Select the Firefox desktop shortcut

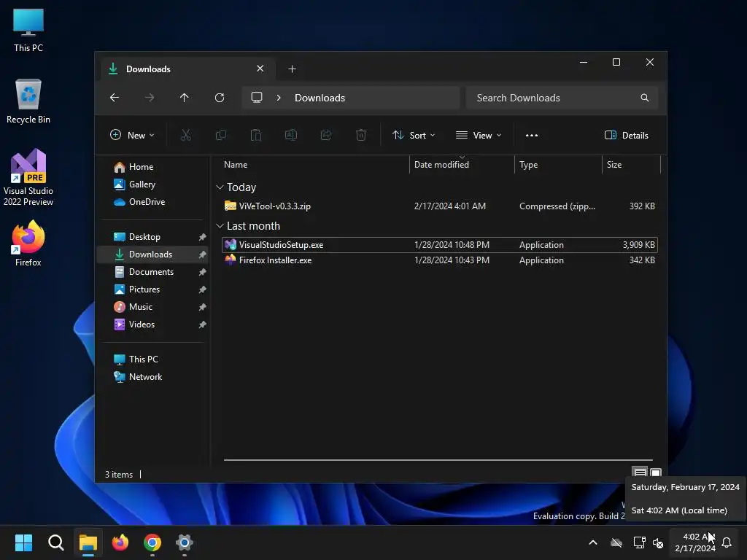coord(28,244)
